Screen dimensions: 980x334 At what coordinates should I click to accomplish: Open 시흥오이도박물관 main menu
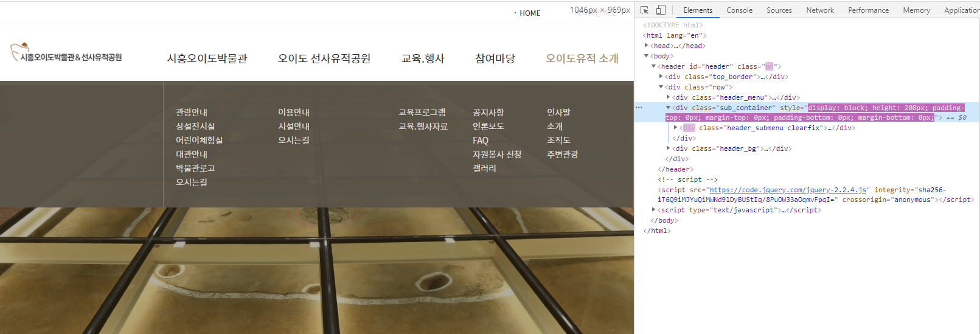[207, 58]
